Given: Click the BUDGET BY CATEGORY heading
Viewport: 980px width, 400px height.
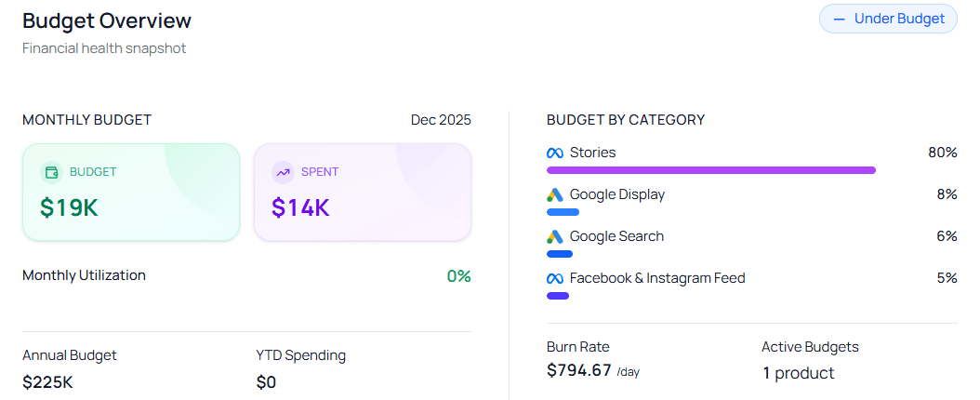Looking at the screenshot, I should pyautogui.click(x=626, y=120).
